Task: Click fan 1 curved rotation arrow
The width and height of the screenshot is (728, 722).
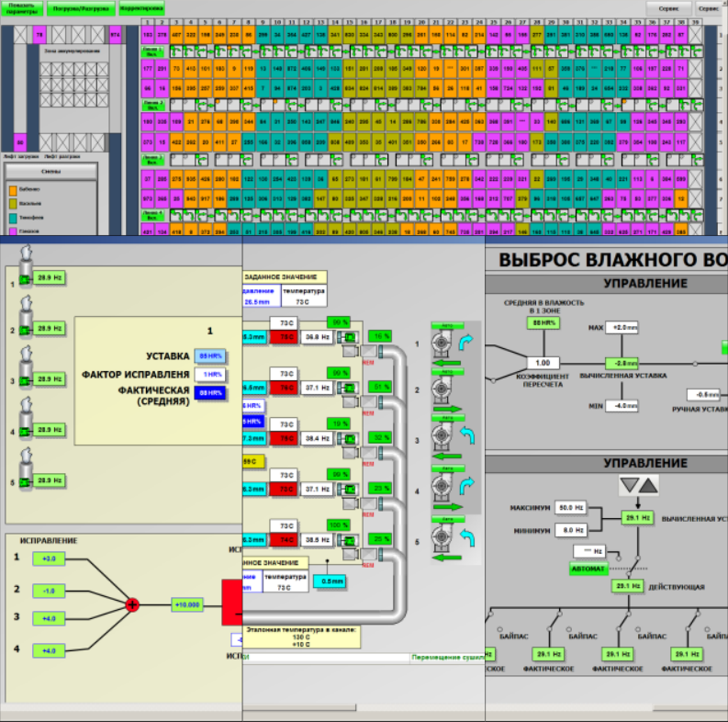Action: 466,343
